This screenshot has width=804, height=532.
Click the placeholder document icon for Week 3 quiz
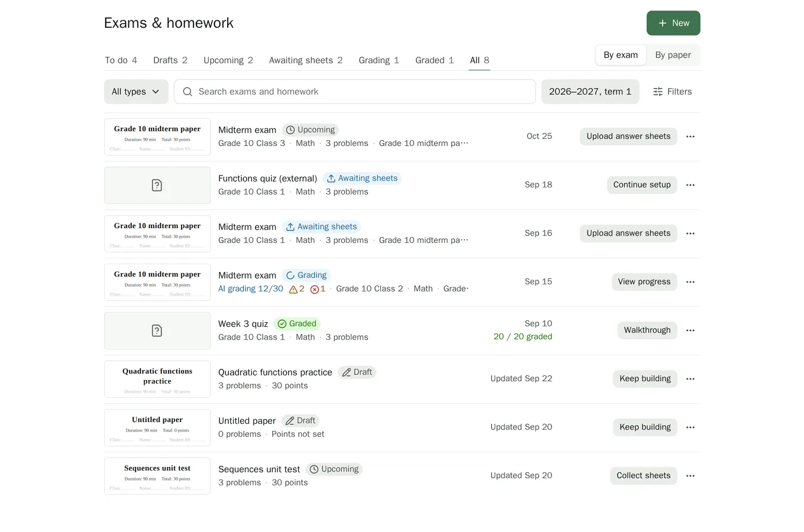157,331
